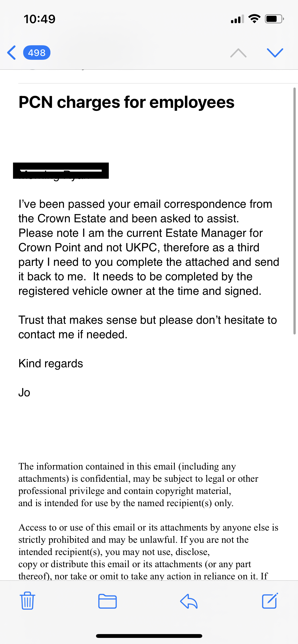Image resolution: width=298 pixels, height=644 pixels.
Task: Go to next message with down arrow
Action: point(275,53)
